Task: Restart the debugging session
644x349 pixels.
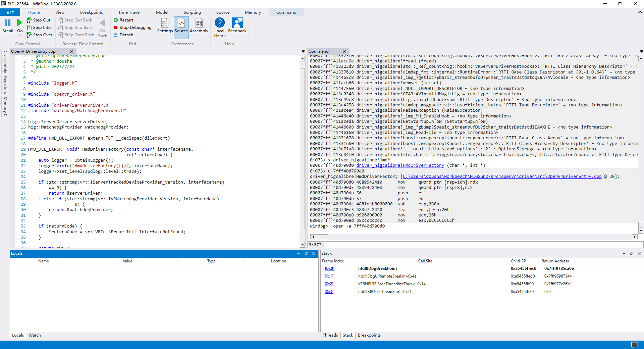Action: click(x=123, y=20)
